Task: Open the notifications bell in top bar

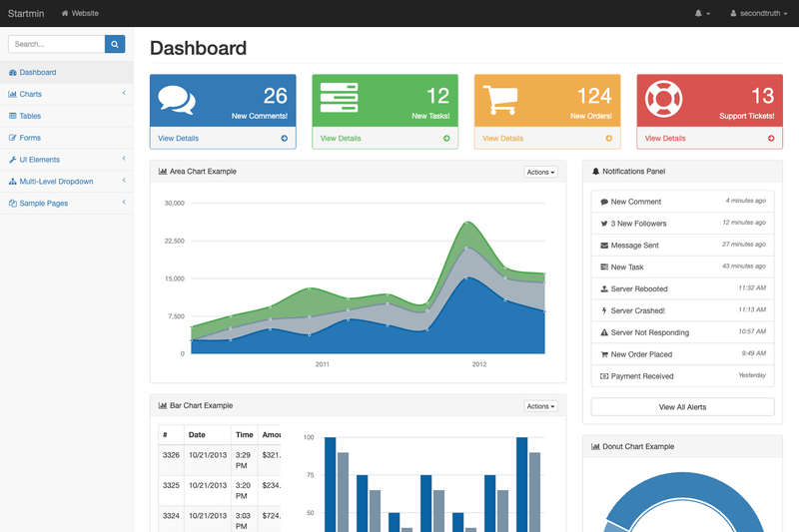Action: point(702,13)
